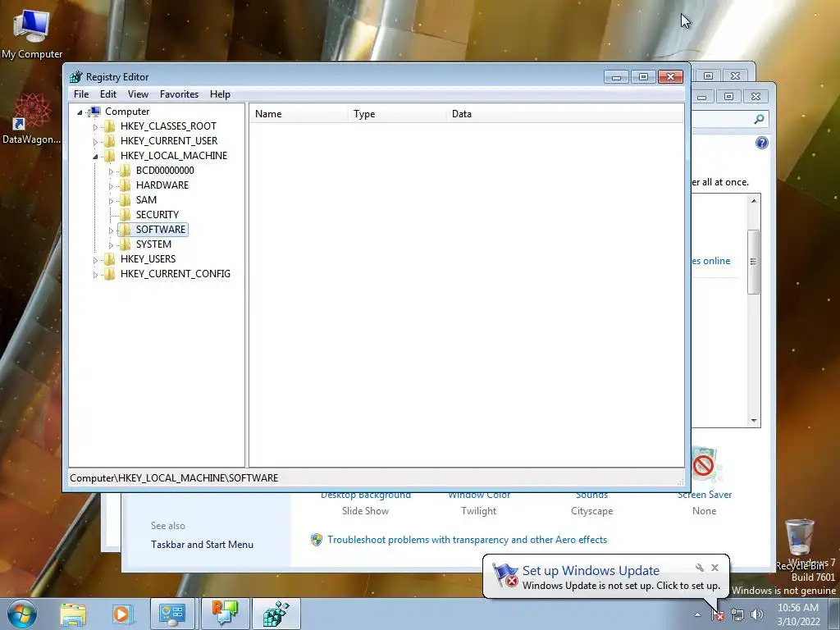The image size is (840, 630).
Task: Click the HKEY_CLASSES_ROOT folder icon
Action: click(109, 126)
